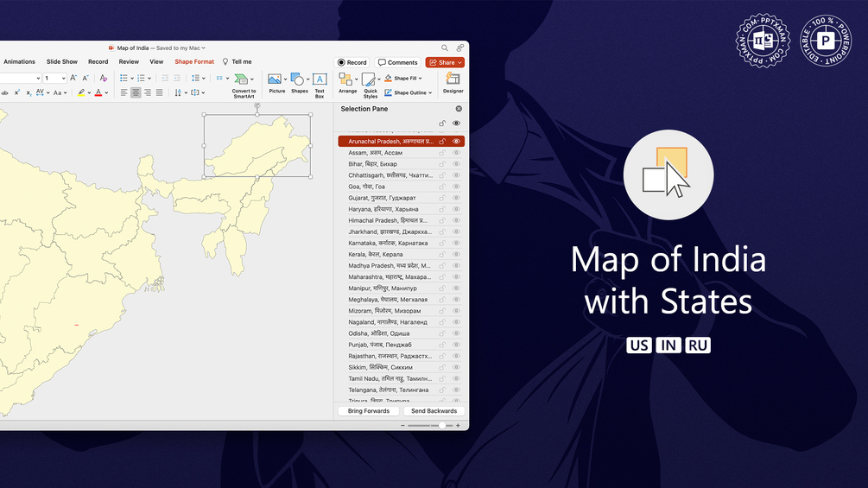868x488 pixels.
Task: Open the View tab
Action: pos(156,62)
